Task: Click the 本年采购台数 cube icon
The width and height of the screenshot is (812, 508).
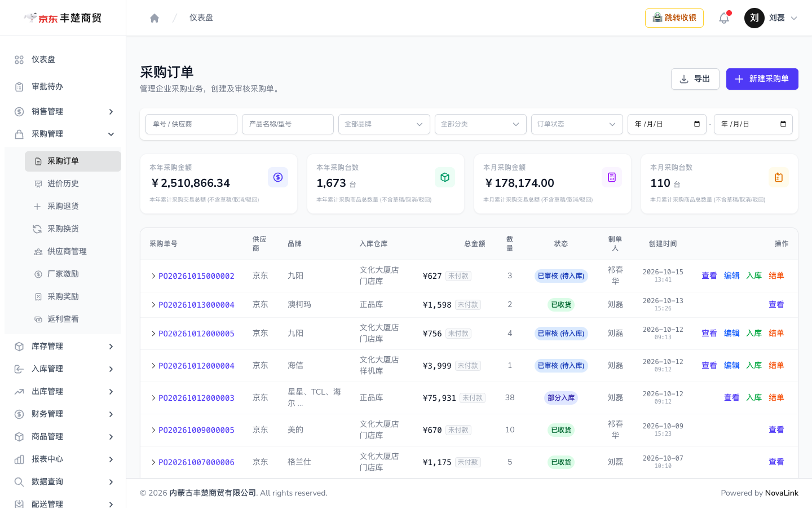Action: [445, 177]
